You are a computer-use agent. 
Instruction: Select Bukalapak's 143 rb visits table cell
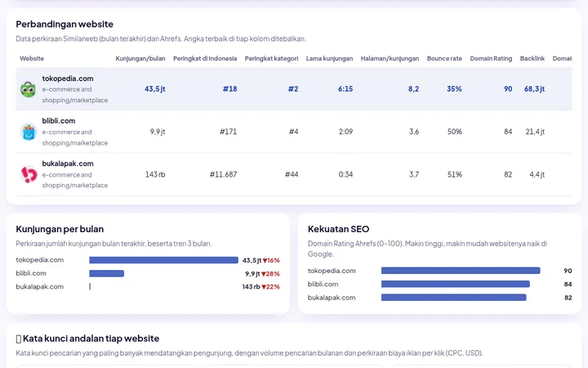(x=155, y=174)
